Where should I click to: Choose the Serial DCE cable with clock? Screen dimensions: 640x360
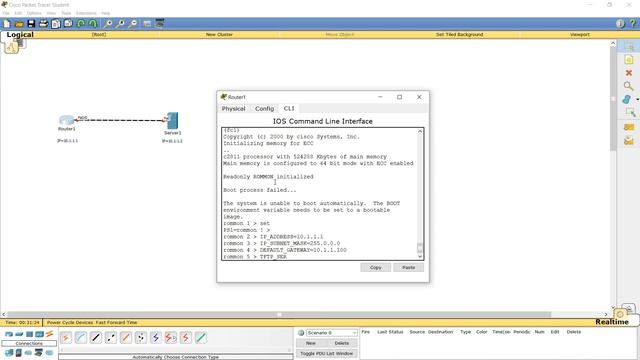[171, 338]
